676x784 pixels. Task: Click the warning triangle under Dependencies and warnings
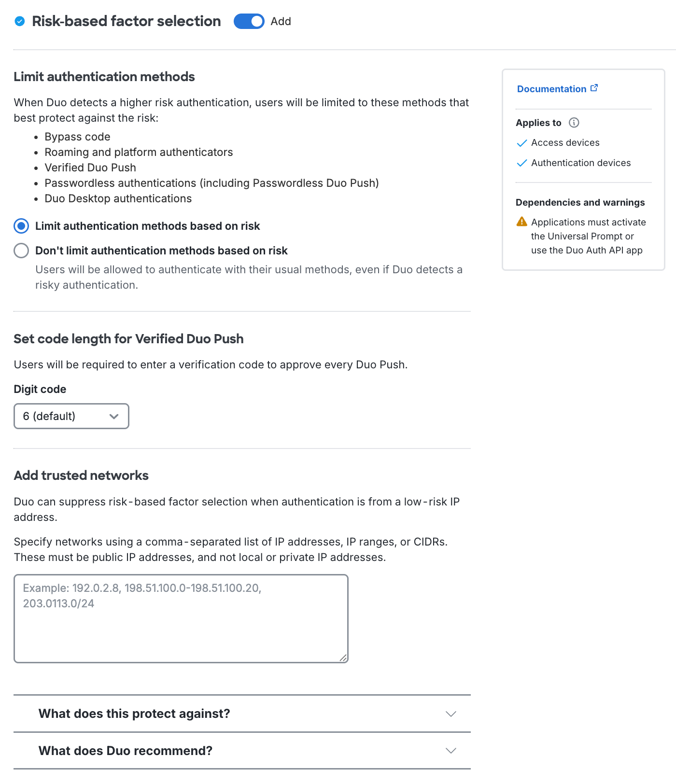click(x=521, y=222)
